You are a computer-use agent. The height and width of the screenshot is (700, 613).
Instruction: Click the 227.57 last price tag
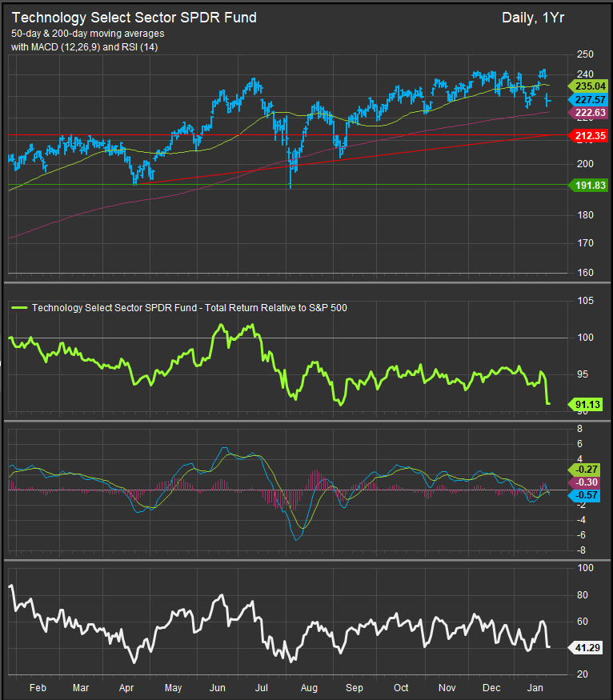[x=587, y=99]
